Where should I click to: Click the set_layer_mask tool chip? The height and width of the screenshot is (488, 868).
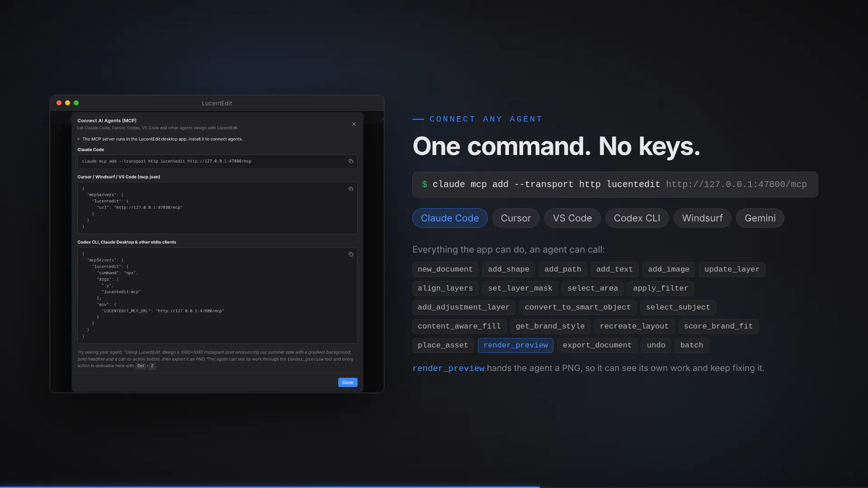520,288
